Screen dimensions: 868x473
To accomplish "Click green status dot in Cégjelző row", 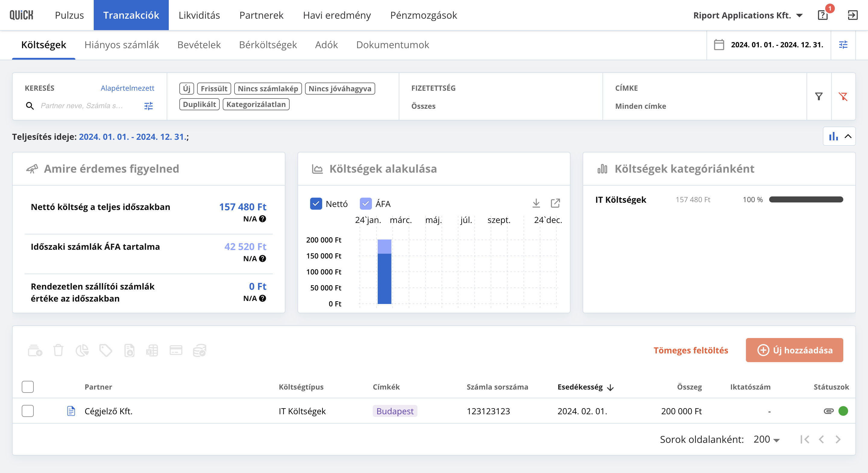I will pyautogui.click(x=843, y=411).
